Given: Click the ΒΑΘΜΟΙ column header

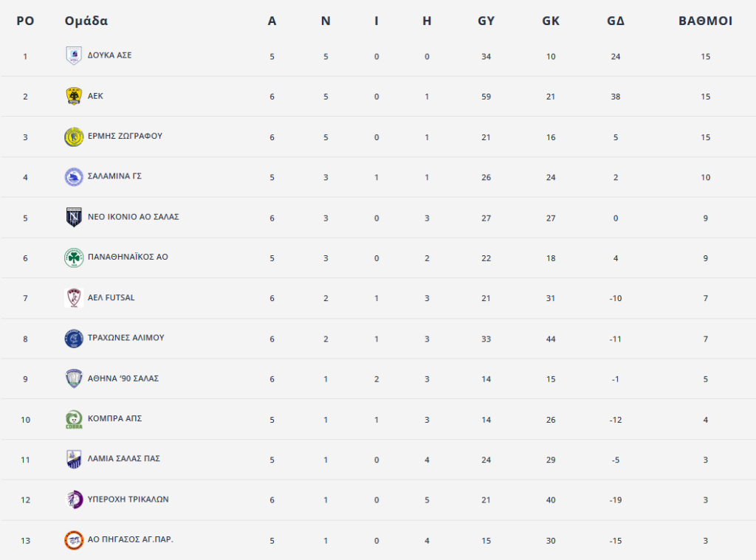Looking at the screenshot, I should coord(705,21).
